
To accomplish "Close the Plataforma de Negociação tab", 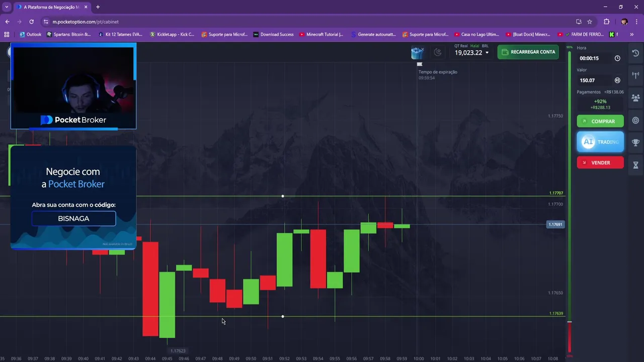I will pyautogui.click(x=86, y=7).
